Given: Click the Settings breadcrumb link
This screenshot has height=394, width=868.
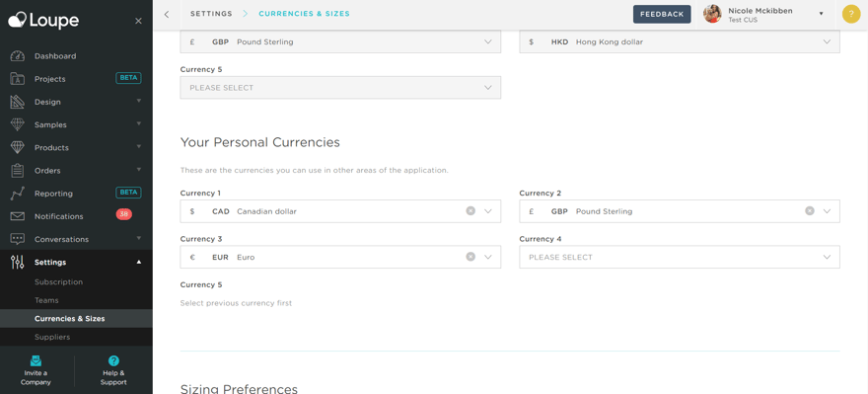Looking at the screenshot, I should [211, 14].
